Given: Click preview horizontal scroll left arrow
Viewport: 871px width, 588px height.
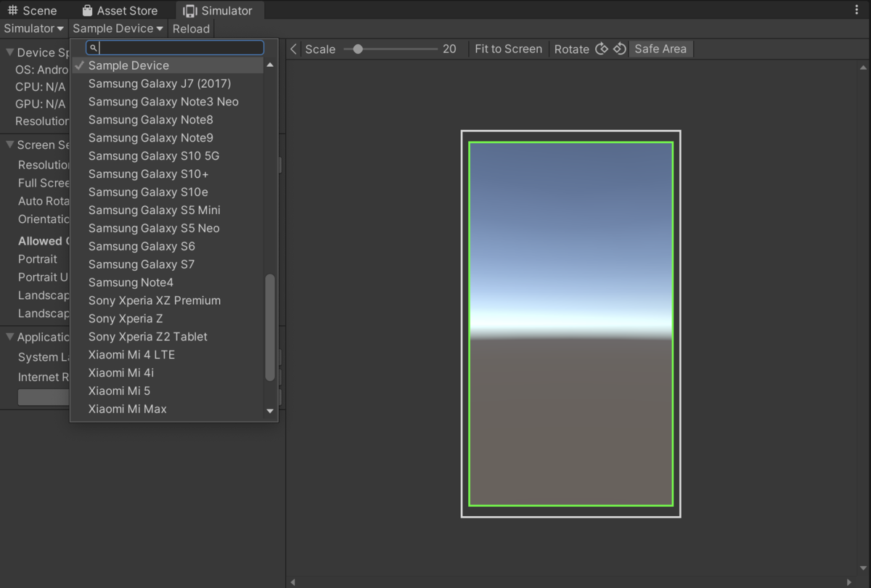Looking at the screenshot, I should click(293, 582).
